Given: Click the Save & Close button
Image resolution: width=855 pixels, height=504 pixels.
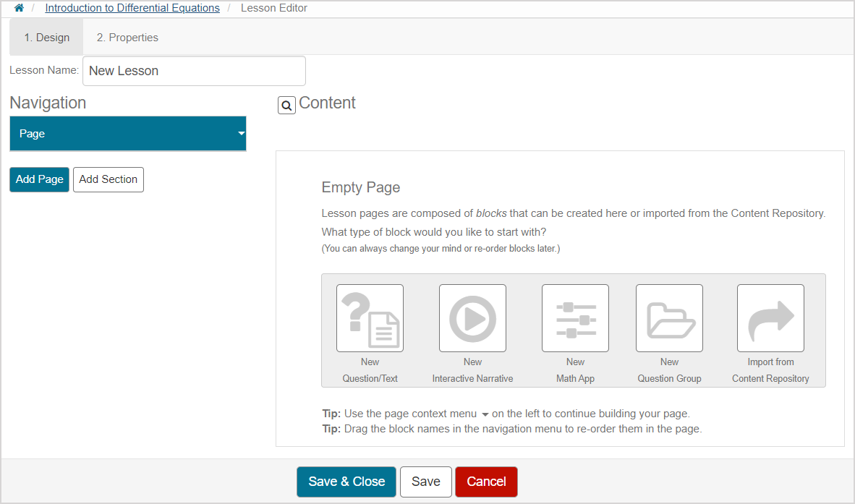Looking at the screenshot, I should 346,482.
